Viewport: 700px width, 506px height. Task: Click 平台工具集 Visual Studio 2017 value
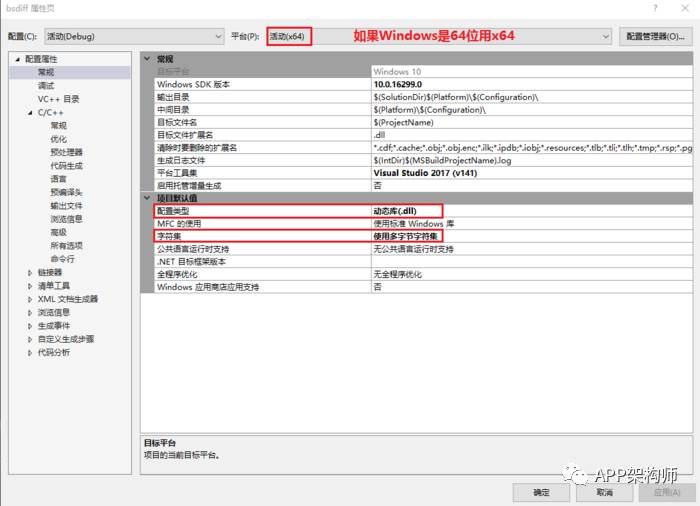pyautogui.click(x=532, y=173)
